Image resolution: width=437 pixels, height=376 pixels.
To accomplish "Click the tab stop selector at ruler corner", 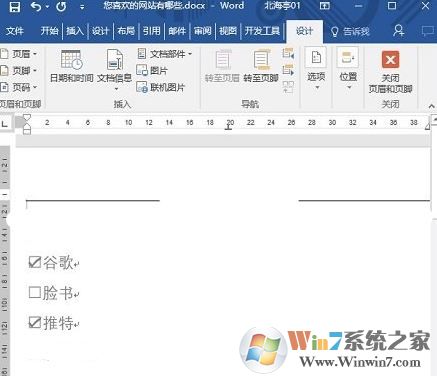I will point(5,124).
